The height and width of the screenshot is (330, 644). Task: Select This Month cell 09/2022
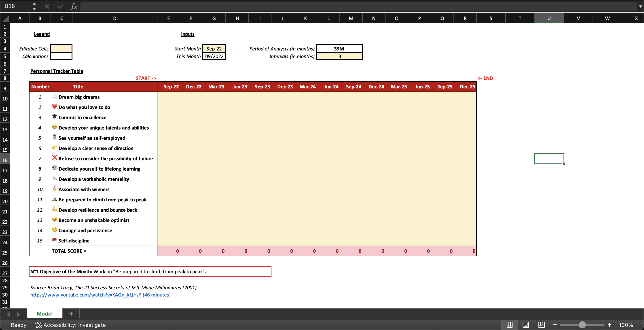tap(214, 56)
